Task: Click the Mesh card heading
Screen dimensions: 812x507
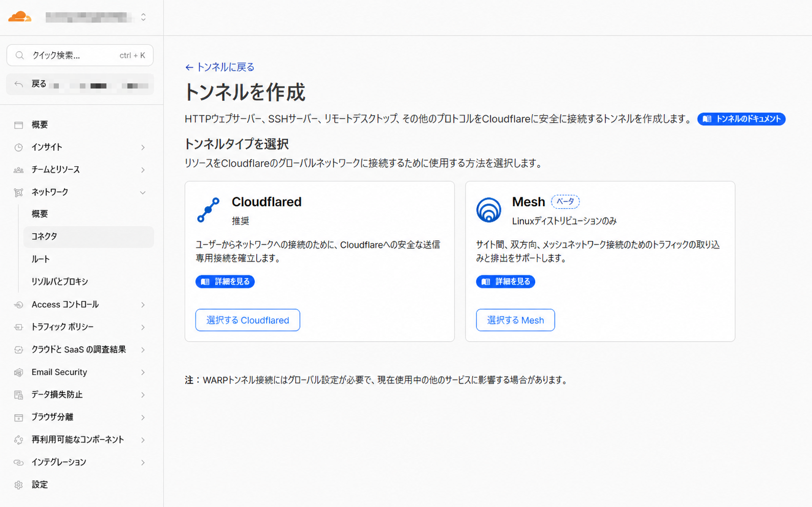Action: pos(529,202)
